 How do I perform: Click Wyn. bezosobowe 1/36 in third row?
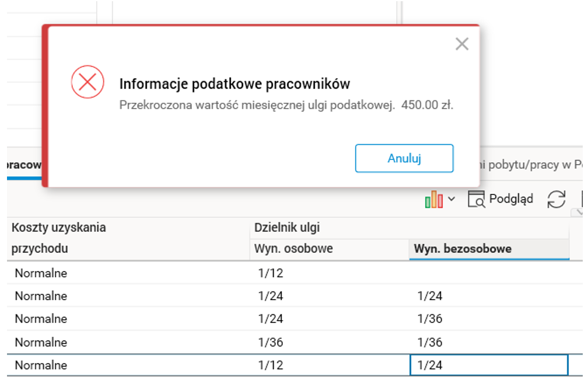pos(430,319)
